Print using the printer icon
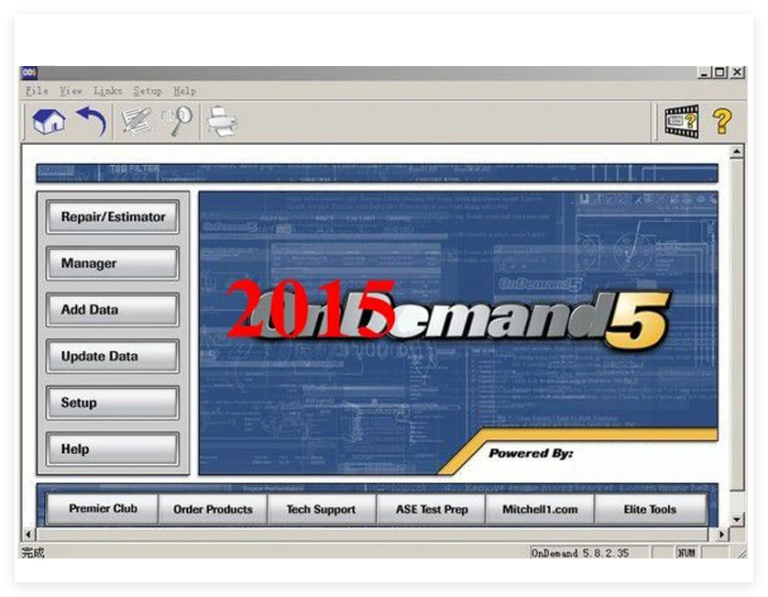The height and width of the screenshot is (597, 768). click(x=222, y=121)
